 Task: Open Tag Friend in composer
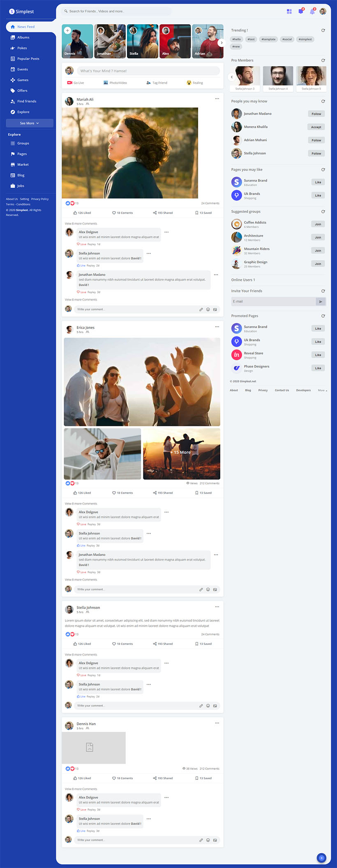point(157,83)
